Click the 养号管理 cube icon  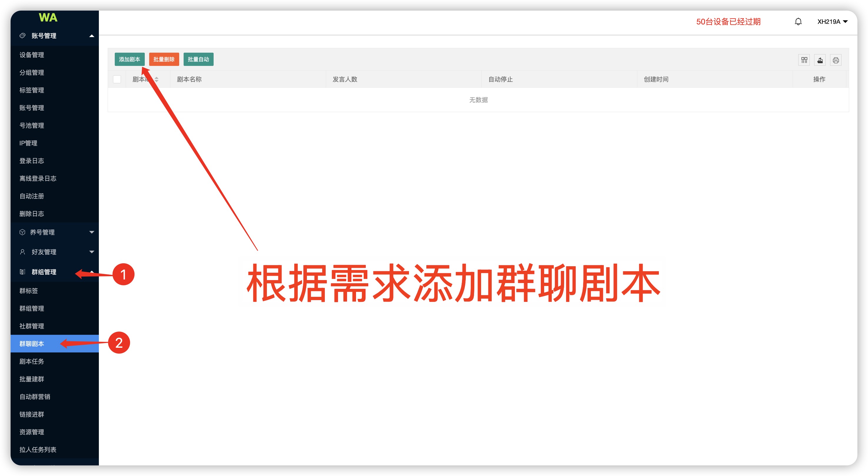pos(23,232)
